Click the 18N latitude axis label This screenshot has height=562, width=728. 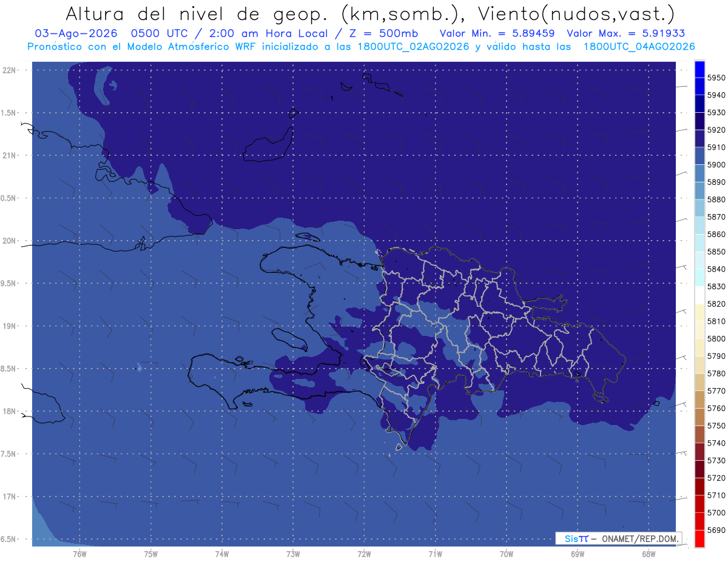point(9,412)
